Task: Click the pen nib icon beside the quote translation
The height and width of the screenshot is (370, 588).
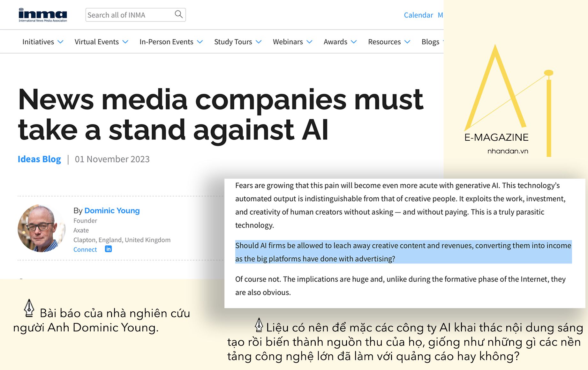Action: 259,325
